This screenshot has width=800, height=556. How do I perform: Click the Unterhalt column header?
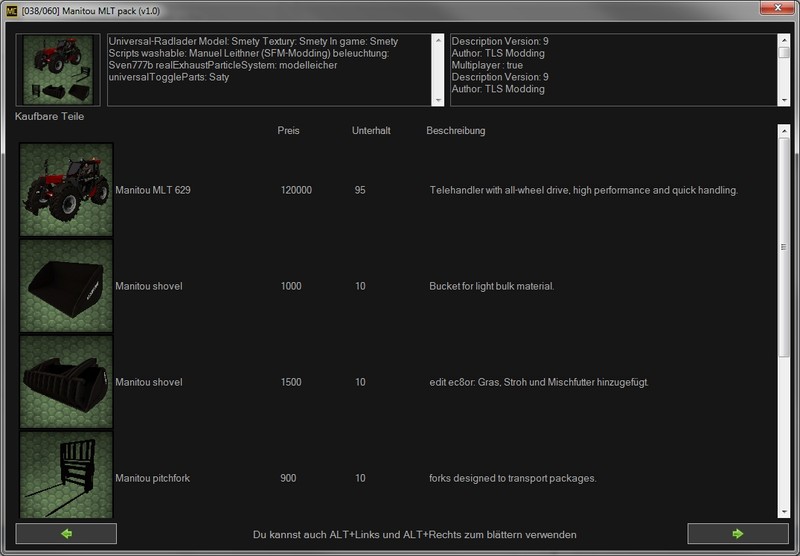371,131
